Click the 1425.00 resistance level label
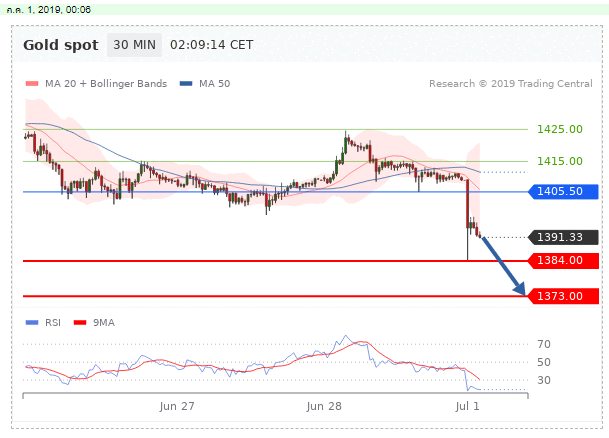 (x=560, y=129)
